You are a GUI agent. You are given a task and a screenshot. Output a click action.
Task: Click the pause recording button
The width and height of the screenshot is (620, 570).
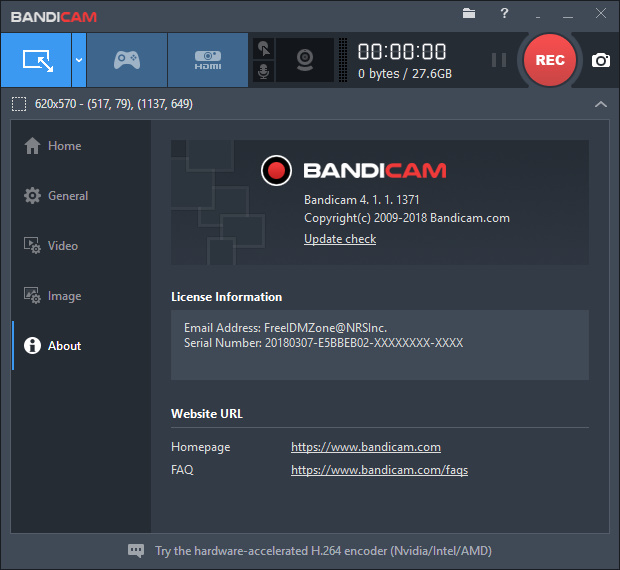coord(499,60)
